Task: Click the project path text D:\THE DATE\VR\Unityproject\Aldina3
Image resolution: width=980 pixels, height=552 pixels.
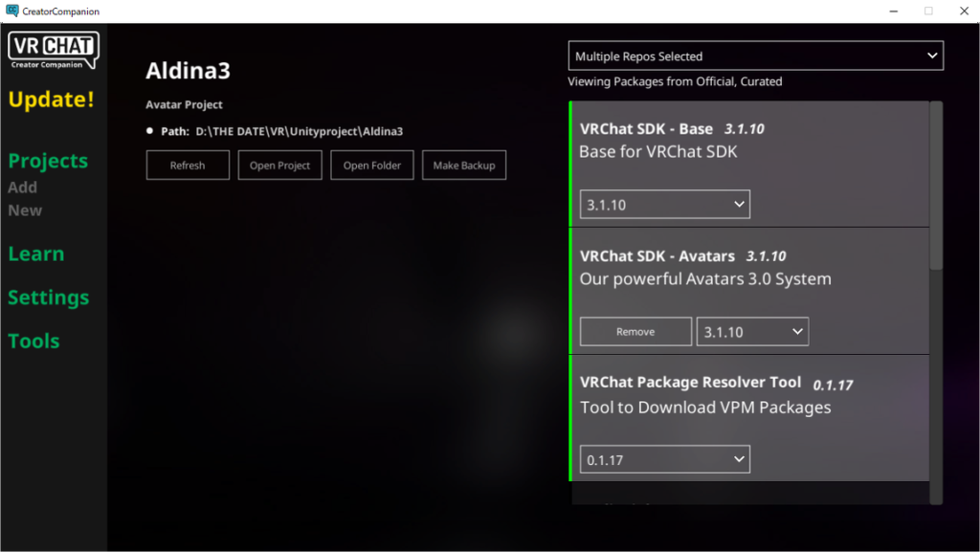Action: pos(300,131)
